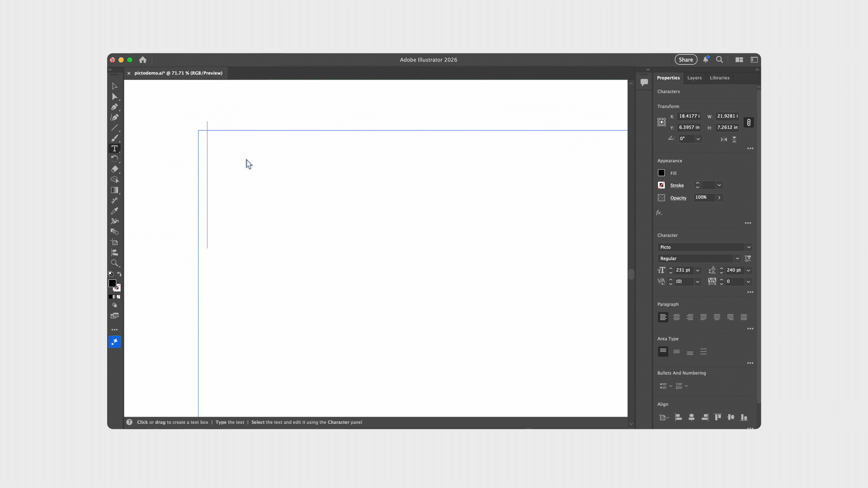Image resolution: width=868 pixels, height=488 pixels.
Task: Select the Gradient tool
Action: click(114, 190)
